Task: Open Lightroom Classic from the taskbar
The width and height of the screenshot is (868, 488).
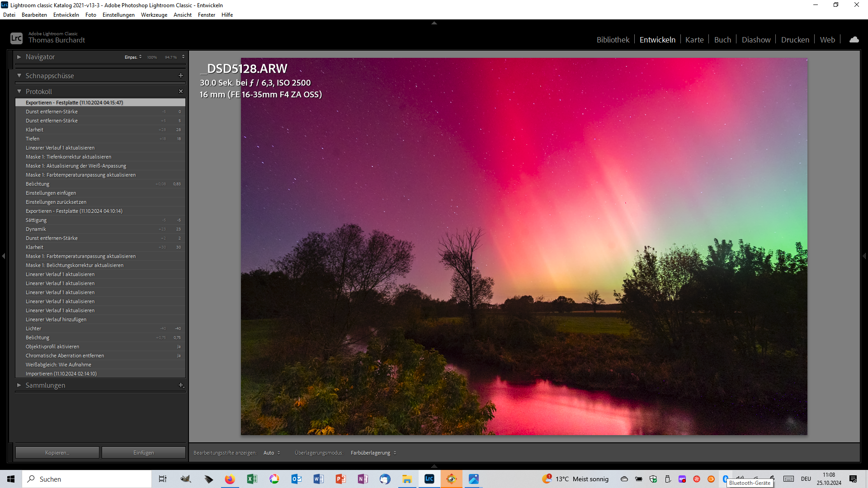Action: [429, 479]
